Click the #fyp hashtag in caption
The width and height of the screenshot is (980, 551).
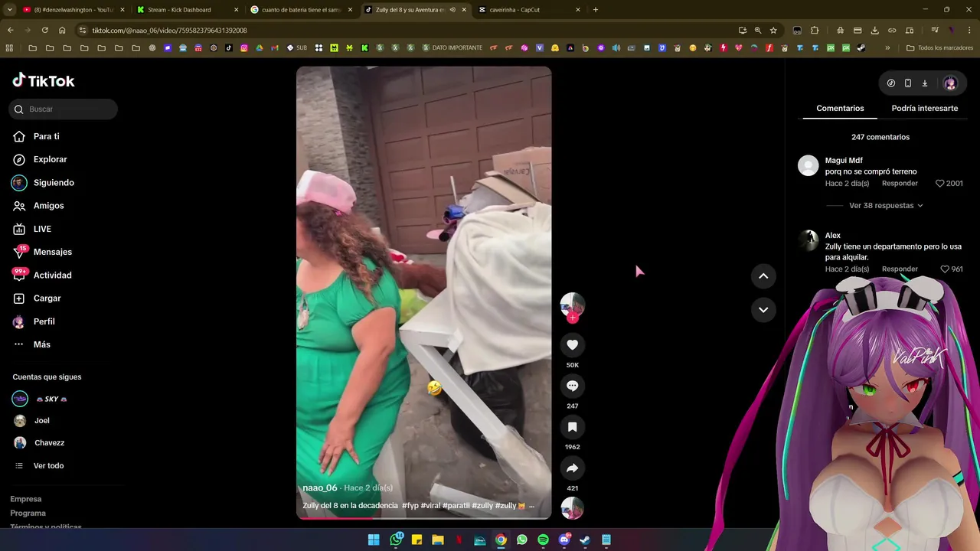[x=410, y=506]
